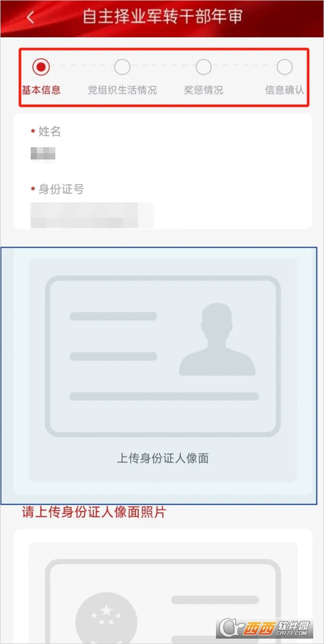Go to 信息确认 step label
324x644 pixels.
(285, 91)
